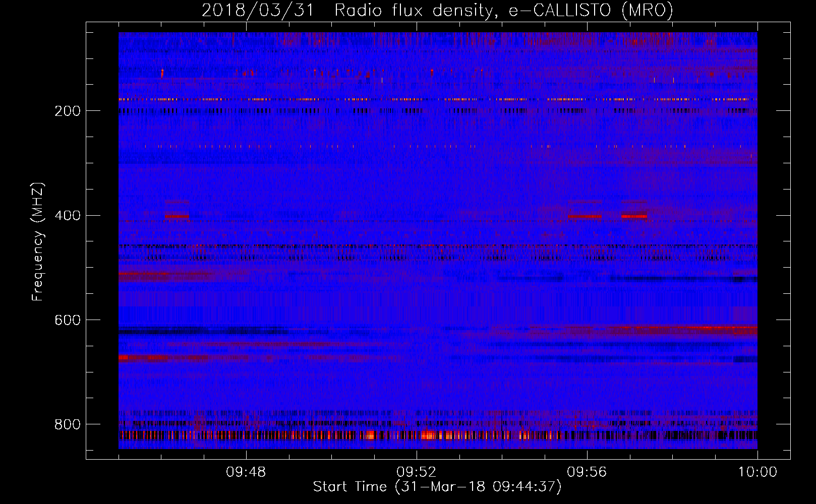Click the 10:00 time tick label
The height and width of the screenshot is (504, 816).
click(757, 472)
